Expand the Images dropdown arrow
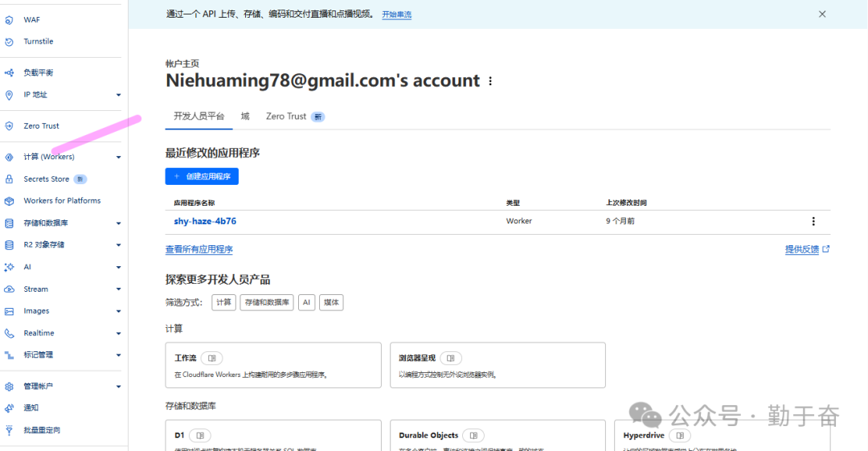Screen dimensions: 868x451 point(118,311)
